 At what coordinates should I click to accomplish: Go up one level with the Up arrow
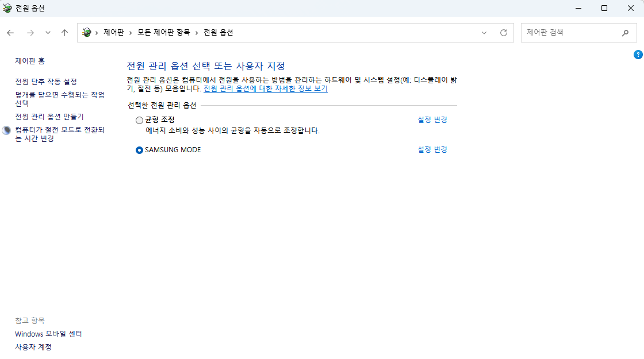tap(64, 33)
